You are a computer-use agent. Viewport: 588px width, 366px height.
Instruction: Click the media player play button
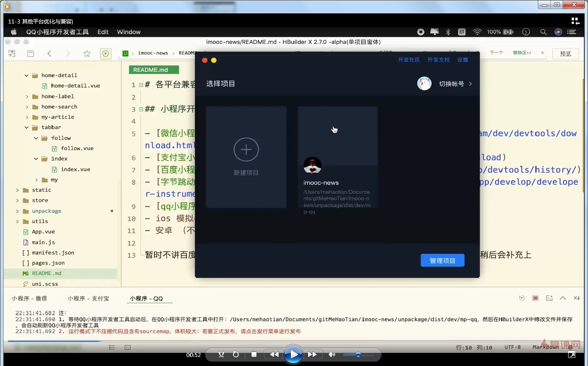pos(294,355)
